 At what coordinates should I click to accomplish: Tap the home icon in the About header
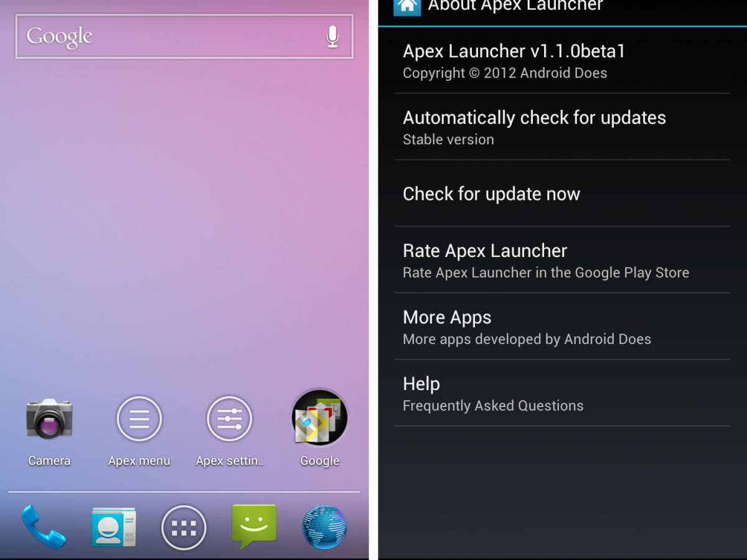point(407,7)
